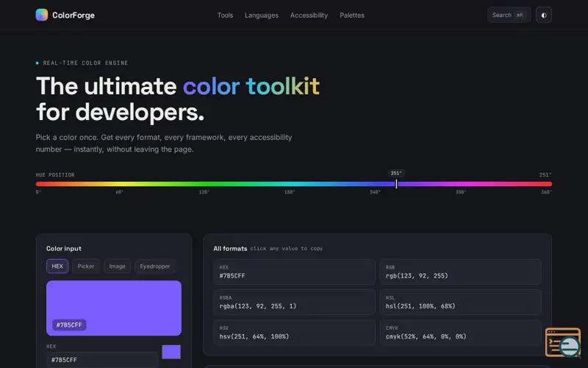Click the "All formats" heading
Viewport: 588px width, 368px height.
[230, 249]
